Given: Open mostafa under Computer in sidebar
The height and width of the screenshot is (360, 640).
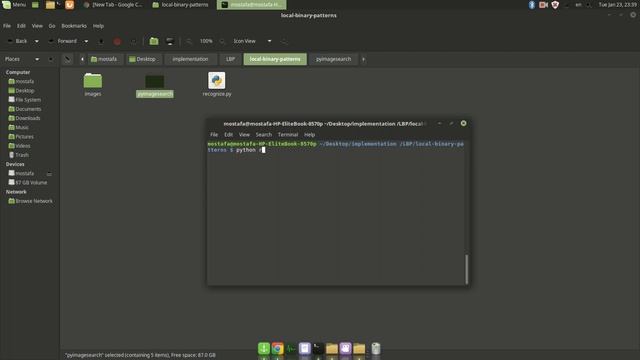Looking at the screenshot, I should point(21,81).
